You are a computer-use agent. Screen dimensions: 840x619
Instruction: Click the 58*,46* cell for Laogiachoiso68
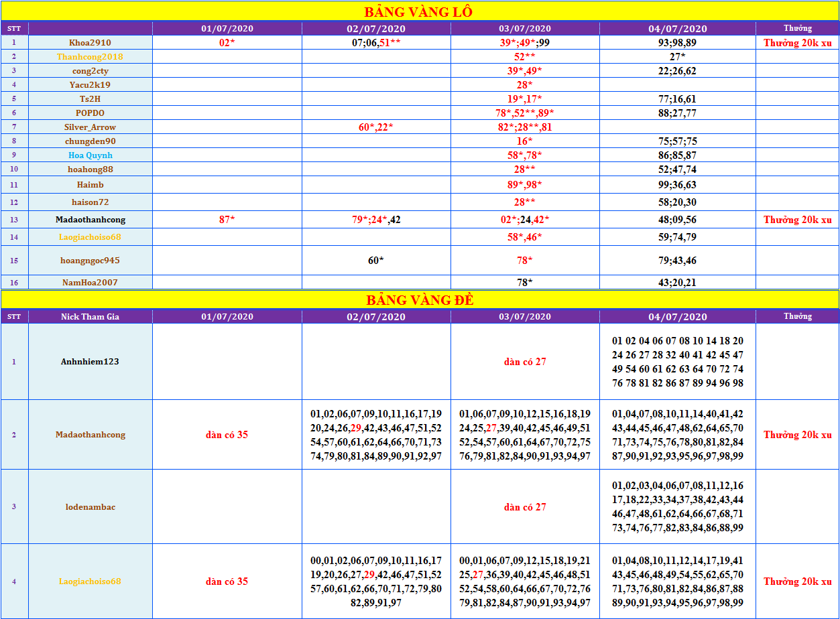click(x=525, y=237)
